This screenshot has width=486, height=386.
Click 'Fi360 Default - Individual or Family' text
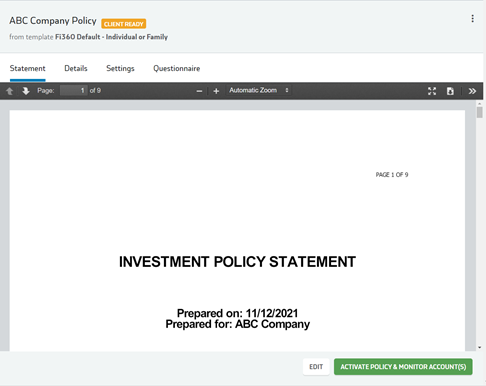(111, 37)
